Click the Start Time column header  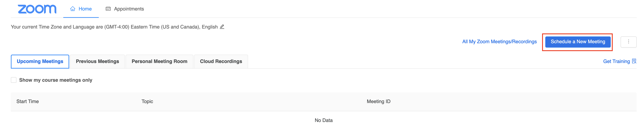coord(27,101)
